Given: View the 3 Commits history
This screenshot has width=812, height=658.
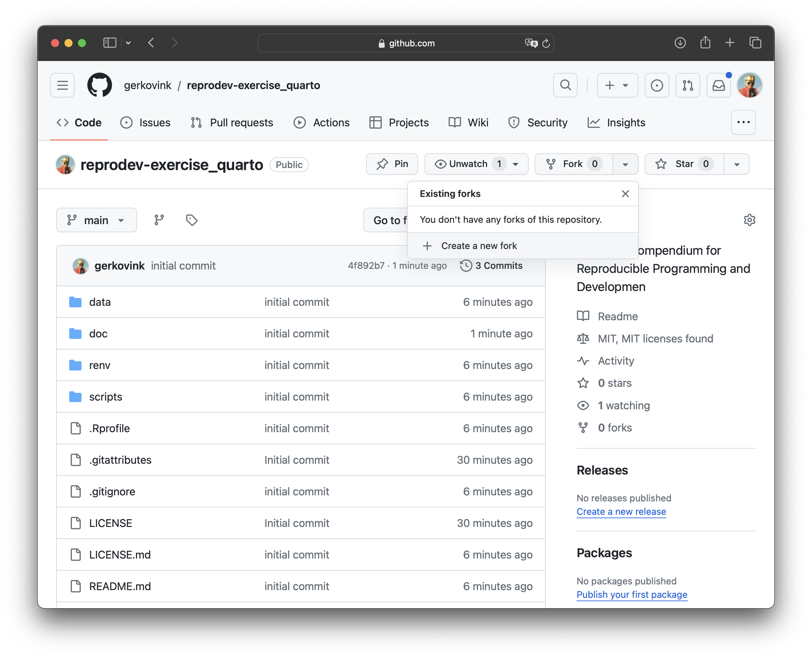Looking at the screenshot, I should coord(491,266).
